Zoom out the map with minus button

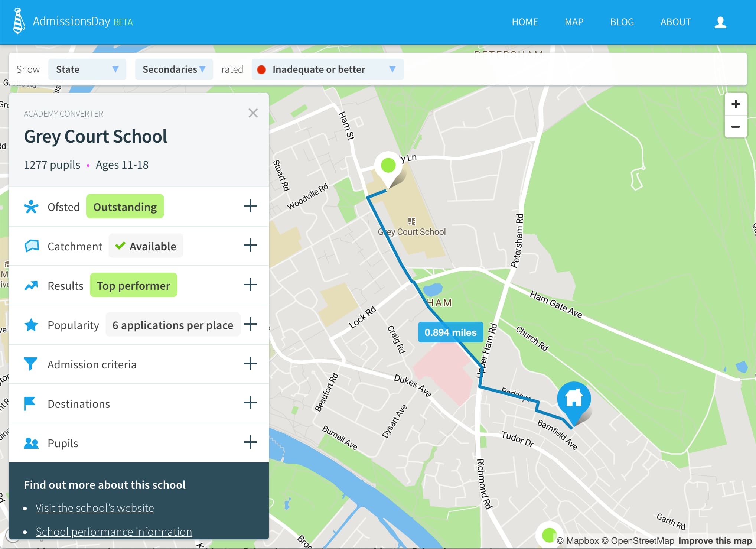coord(736,127)
